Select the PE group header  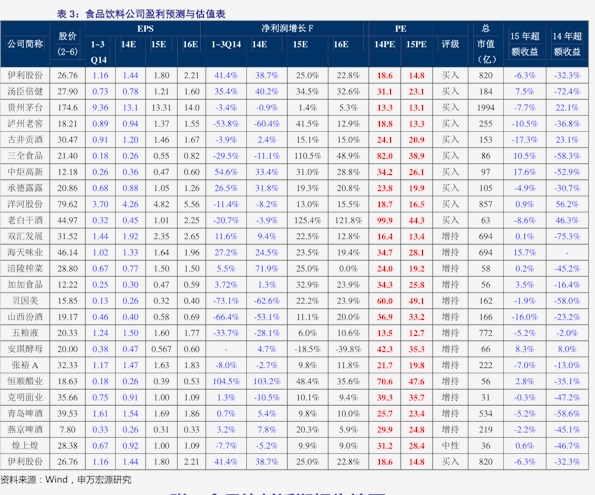[401, 28]
